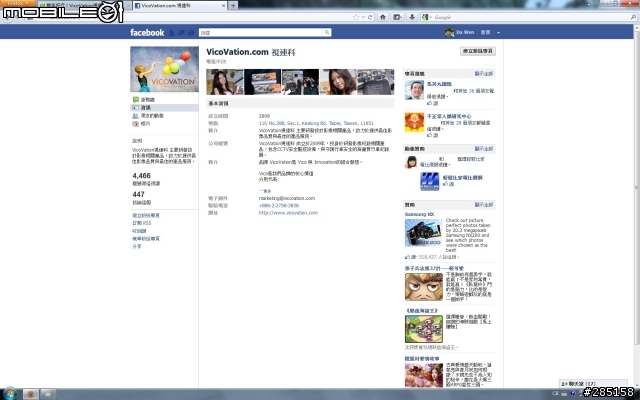Image resolution: width=640 pixels, height=400 pixels.
Task: Click the red and yellow page thumbnail
Action: [x=414, y=122]
